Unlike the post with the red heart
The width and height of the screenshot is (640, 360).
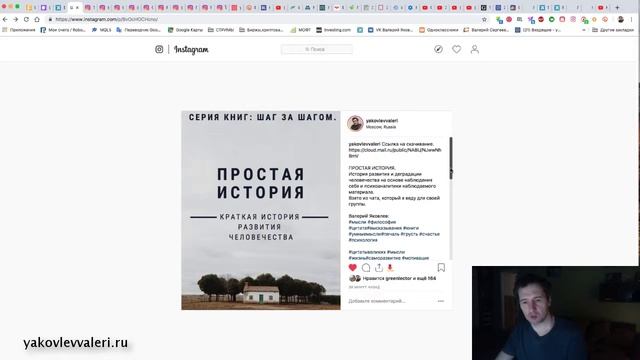pyautogui.click(x=353, y=268)
